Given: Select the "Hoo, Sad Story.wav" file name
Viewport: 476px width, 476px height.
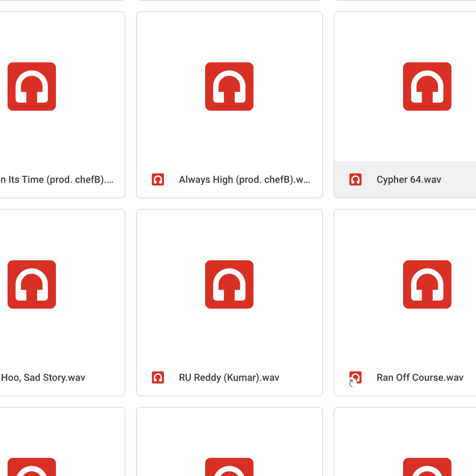Looking at the screenshot, I should pos(43,378).
